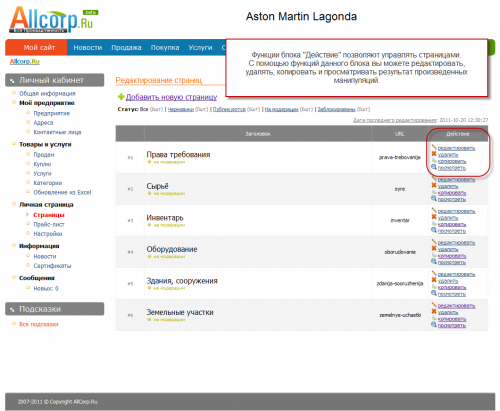Click the green plus add page icon
This screenshot has width=500, height=411.
(x=121, y=97)
